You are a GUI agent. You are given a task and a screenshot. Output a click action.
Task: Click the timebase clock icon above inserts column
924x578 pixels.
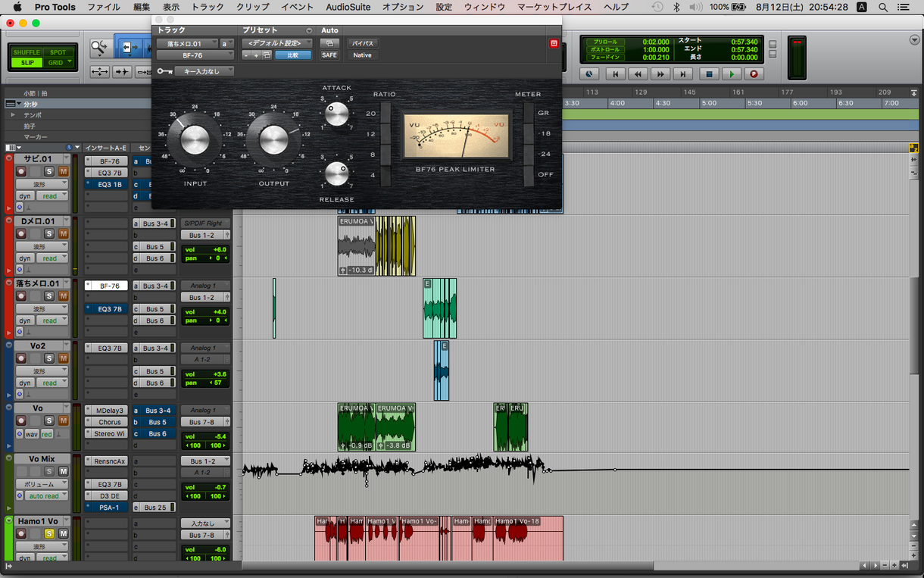click(x=70, y=148)
